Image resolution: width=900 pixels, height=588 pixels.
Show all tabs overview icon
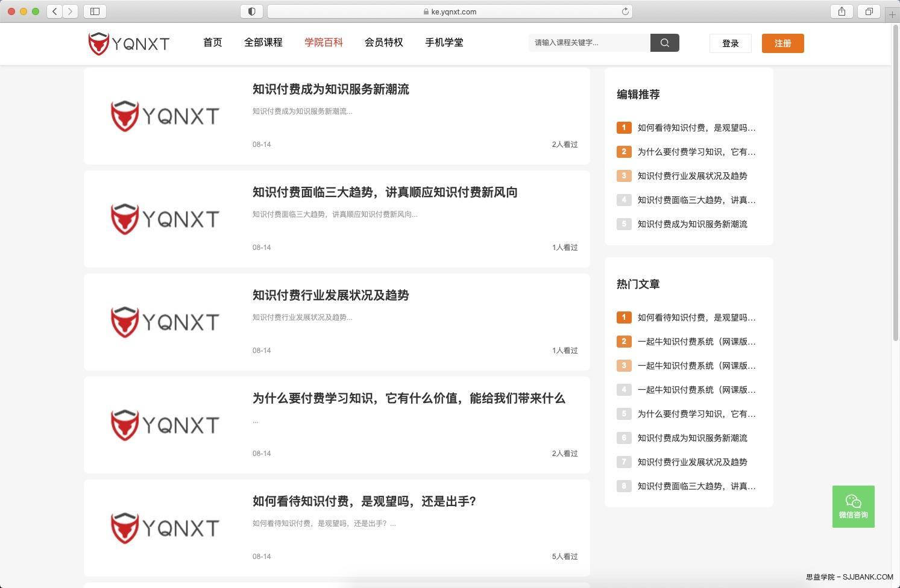(x=869, y=11)
